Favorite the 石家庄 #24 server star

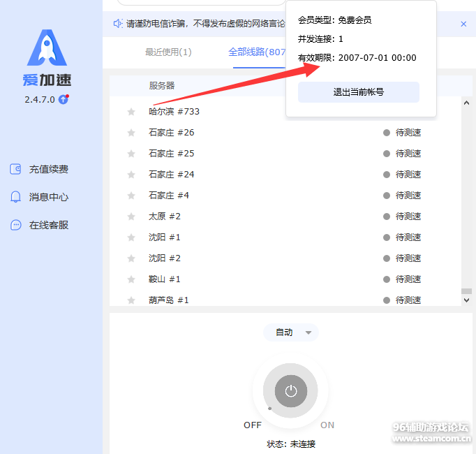click(x=131, y=175)
